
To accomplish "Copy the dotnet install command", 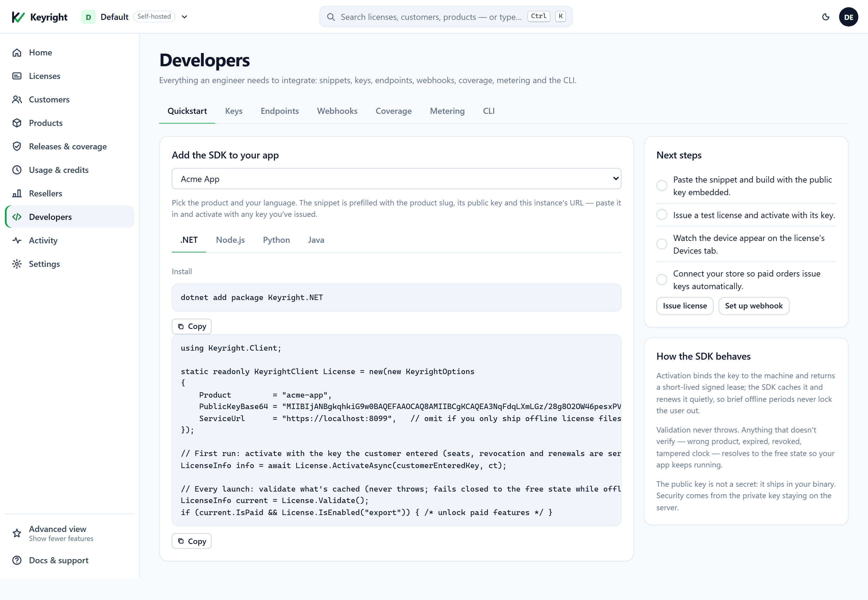I will (x=191, y=326).
